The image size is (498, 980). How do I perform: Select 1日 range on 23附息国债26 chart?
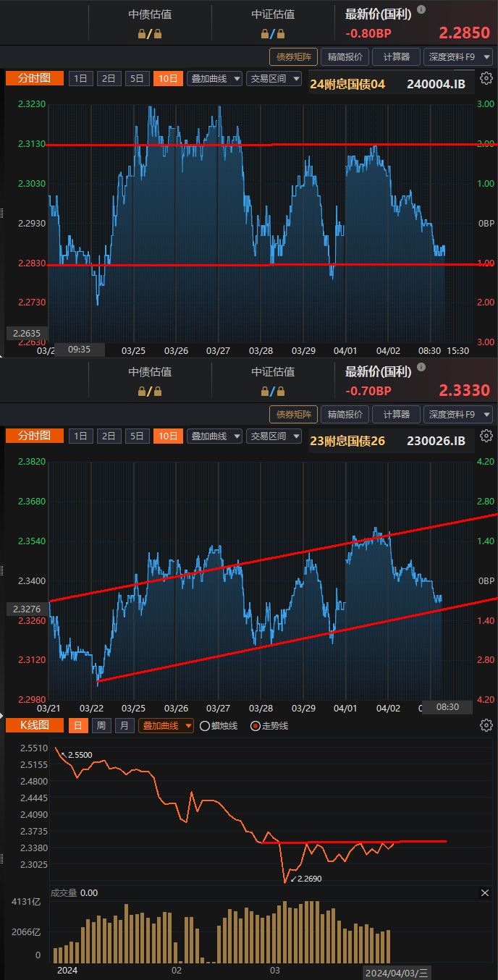80,436
